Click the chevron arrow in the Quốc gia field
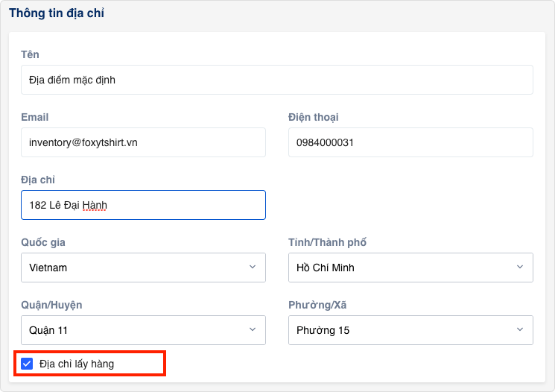Screen dimensions: 555x392 pyautogui.click(x=253, y=267)
